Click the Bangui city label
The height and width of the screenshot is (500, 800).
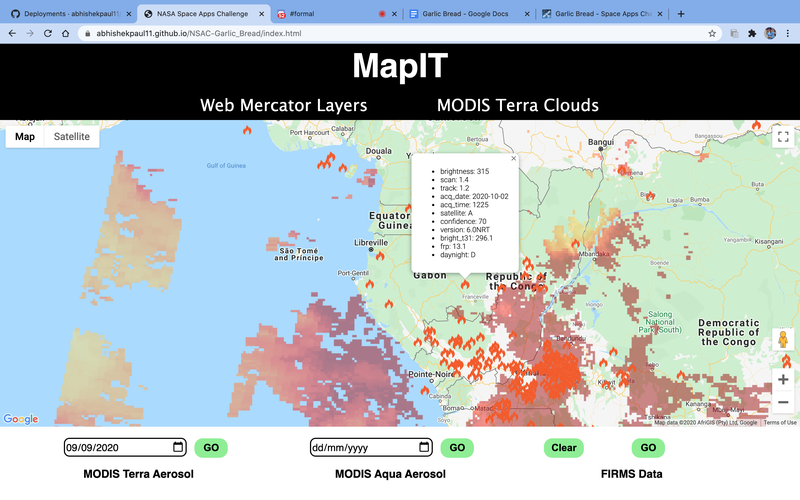click(601, 142)
